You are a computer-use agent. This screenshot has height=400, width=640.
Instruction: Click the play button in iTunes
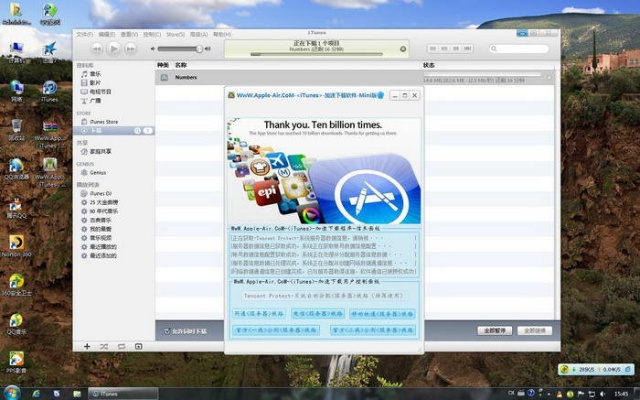[x=114, y=47]
